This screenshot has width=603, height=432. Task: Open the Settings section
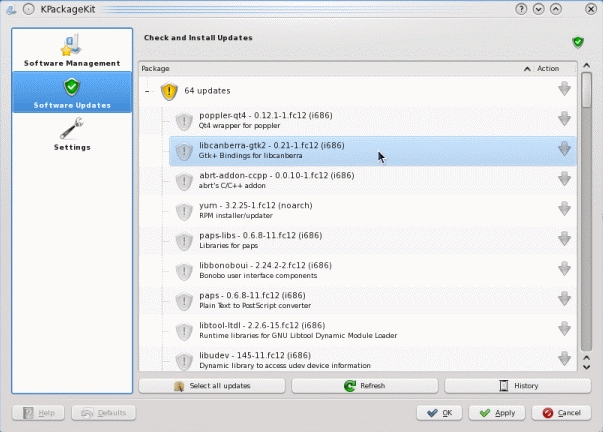pos(72,134)
